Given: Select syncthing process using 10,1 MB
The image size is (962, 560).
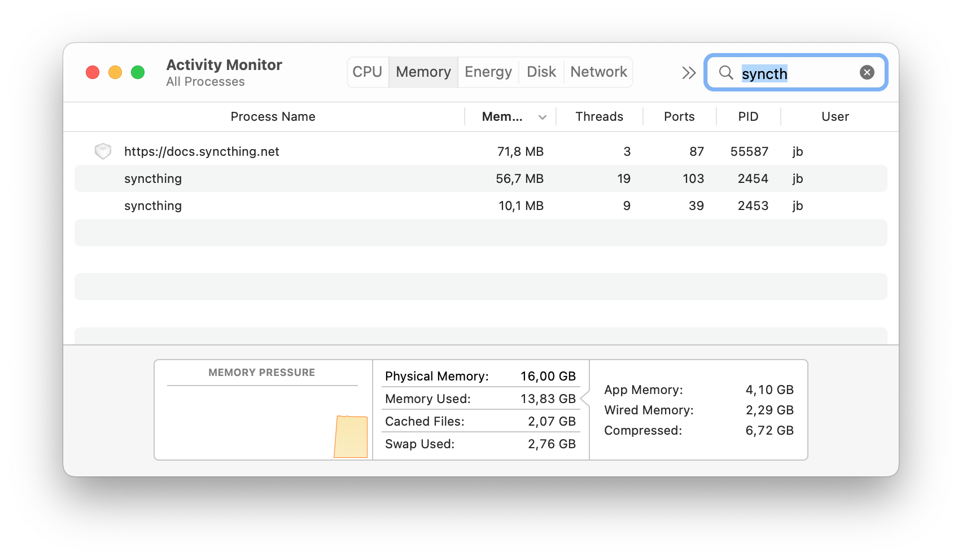Looking at the screenshot, I should pyautogui.click(x=481, y=205).
